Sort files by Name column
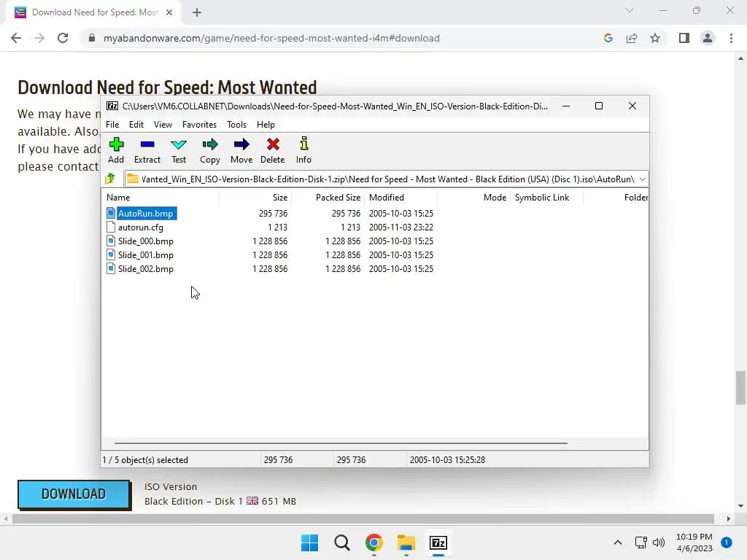This screenshot has height=560, width=747. [160, 197]
